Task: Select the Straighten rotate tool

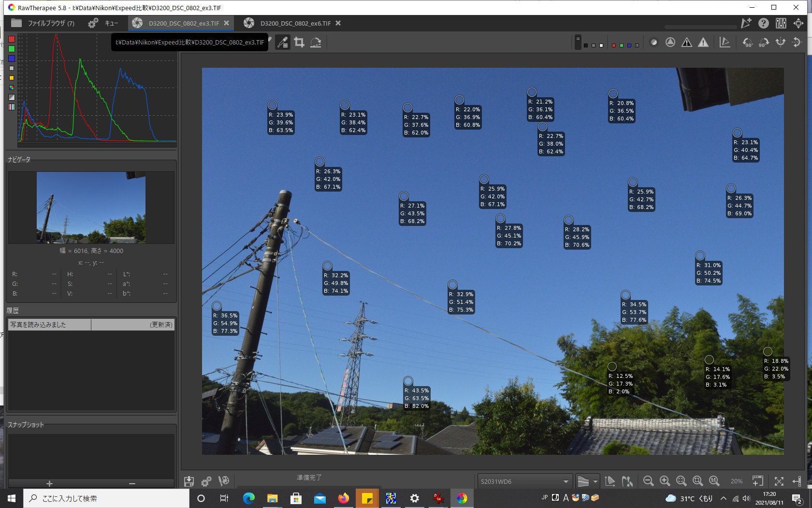Action: (316, 43)
